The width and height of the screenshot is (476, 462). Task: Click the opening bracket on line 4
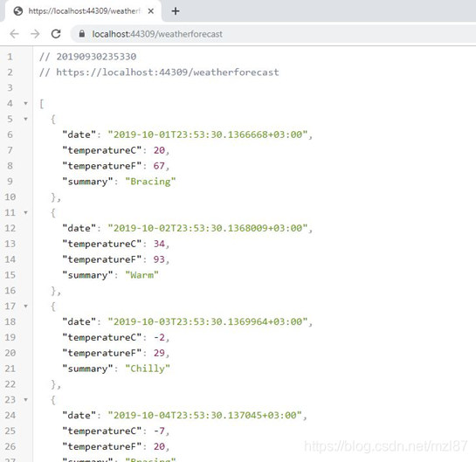tap(42, 104)
